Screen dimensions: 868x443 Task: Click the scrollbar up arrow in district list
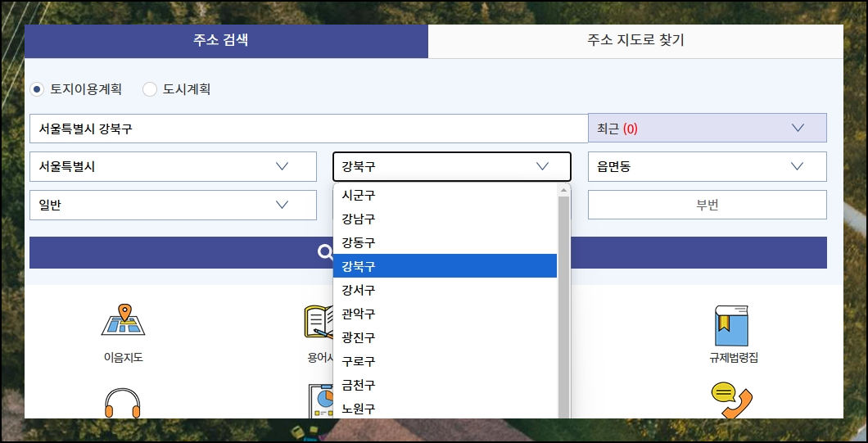pyautogui.click(x=563, y=190)
